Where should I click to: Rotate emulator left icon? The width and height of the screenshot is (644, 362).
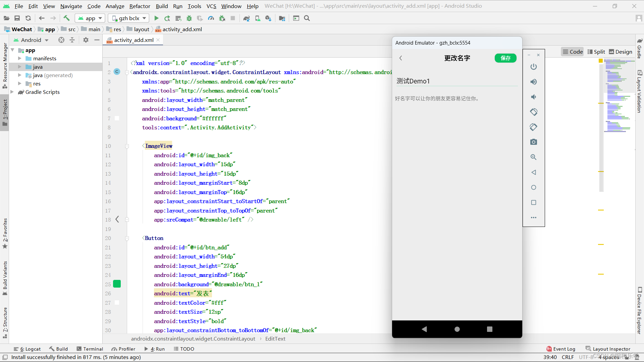pos(534,112)
